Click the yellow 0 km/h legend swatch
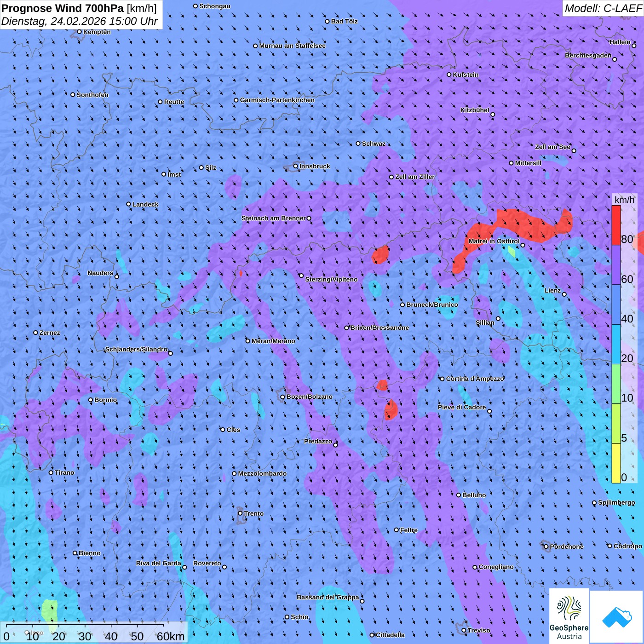Screen dimensions: 644x644 click(x=616, y=463)
